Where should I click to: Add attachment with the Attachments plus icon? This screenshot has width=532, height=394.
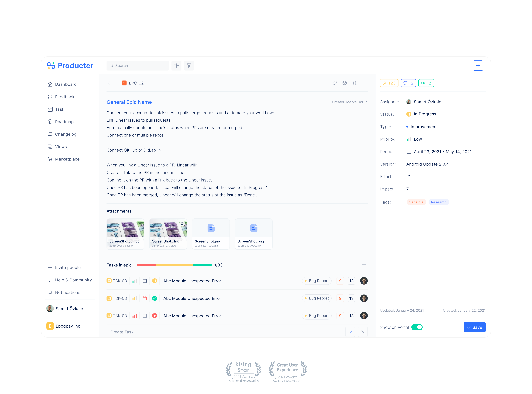[354, 211]
